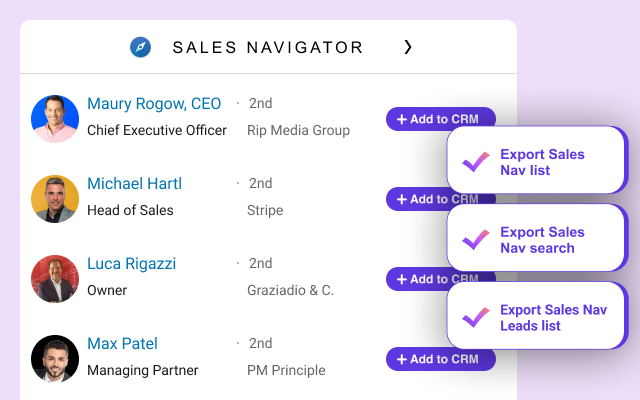Toggle the Export Sales Nav list checkmark
Screen dimensions: 640x400
coord(475,161)
